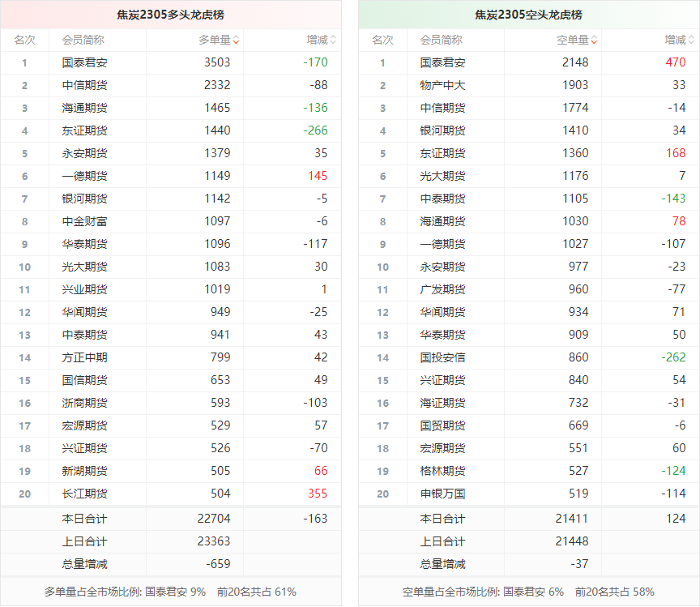Click short position increase value 470

pos(675,62)
